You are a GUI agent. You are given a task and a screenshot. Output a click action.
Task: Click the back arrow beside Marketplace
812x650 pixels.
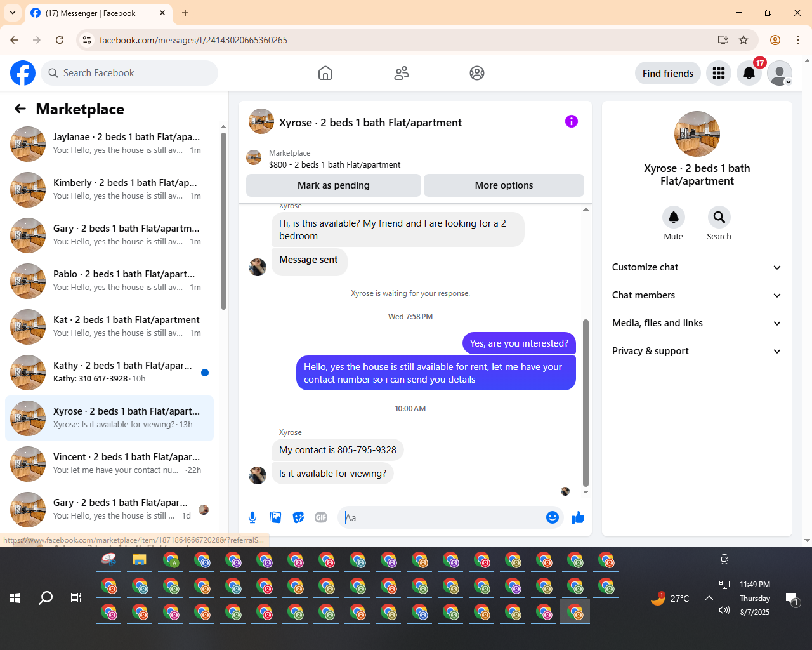pos(20,109)
